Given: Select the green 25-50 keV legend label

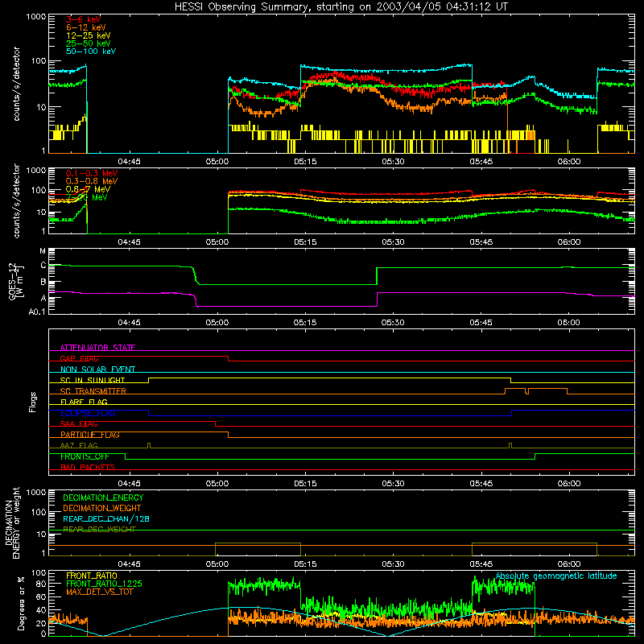Looking at the screenshot, I should click(89, 43).
